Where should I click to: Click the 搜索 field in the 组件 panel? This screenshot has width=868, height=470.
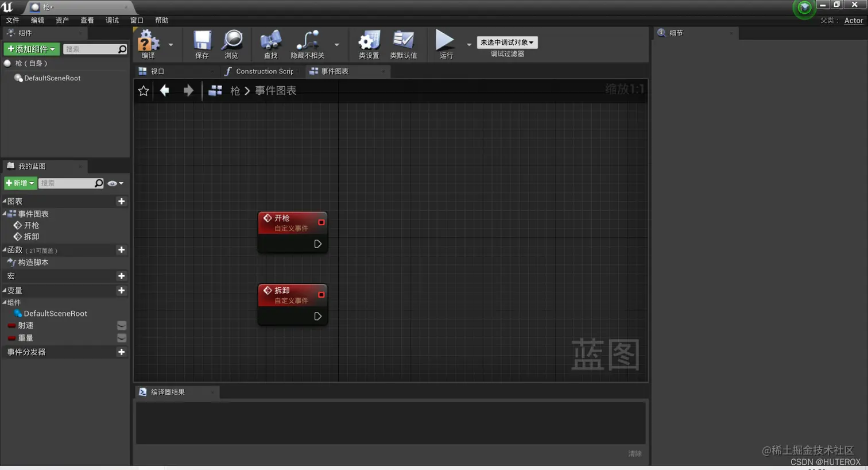pos(92,49)
